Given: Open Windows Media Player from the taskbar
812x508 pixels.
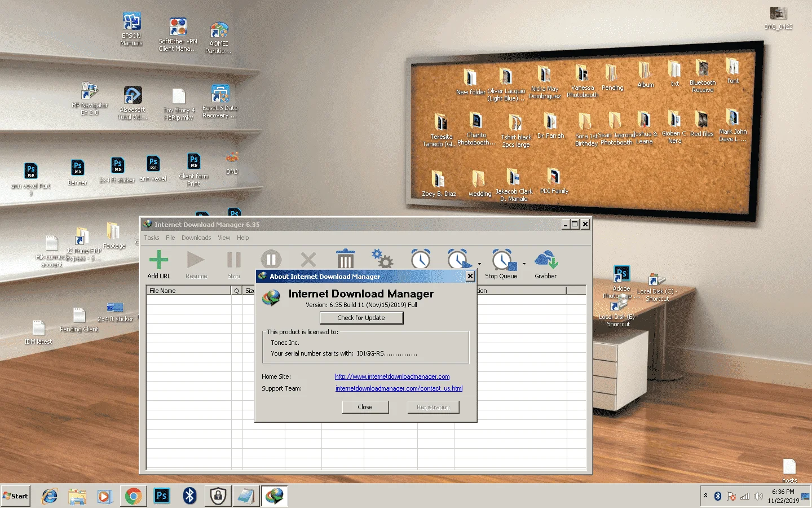Looking at the screenshot, I should pos(105,496).
